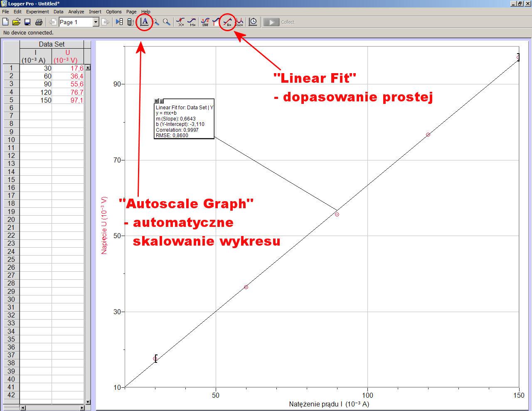The width and height of the screenshot is (532, 411).
Task: Select cell with current value 30
Action: pyautogui.click(x=36, y=68)
